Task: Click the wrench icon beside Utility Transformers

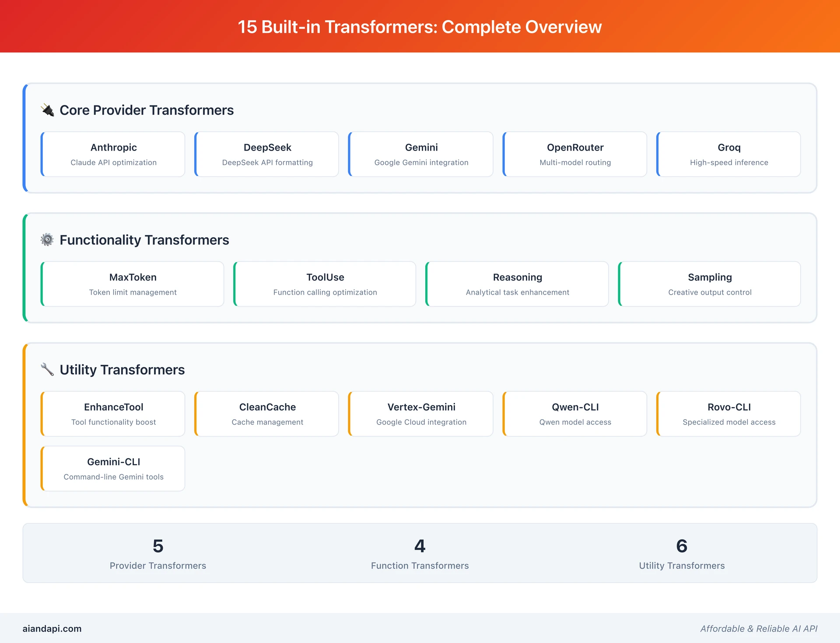Action: pyautogui.click(x=47, y=369)
